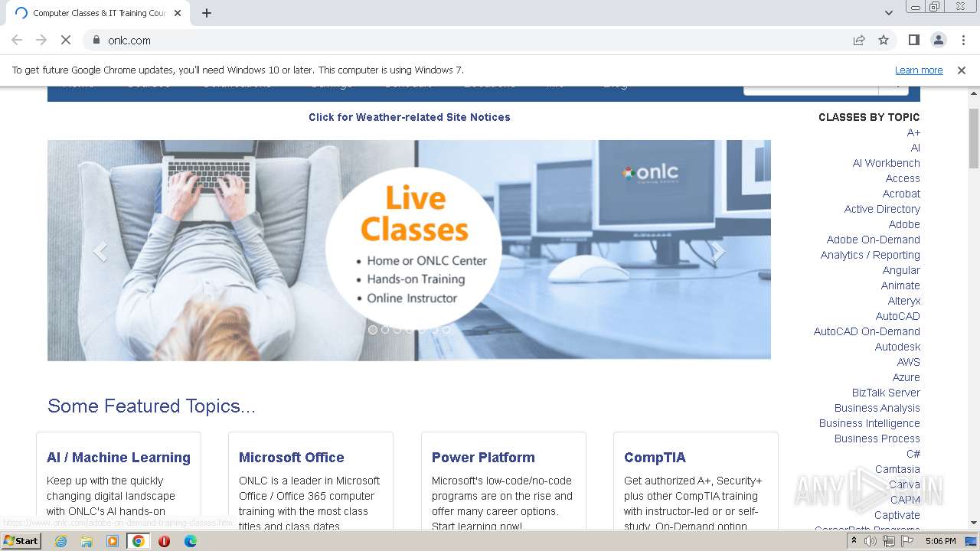Click the taskbar clock showing 5:06 PM
This screenshot has height=551, width=980.
tap(940, 541)
